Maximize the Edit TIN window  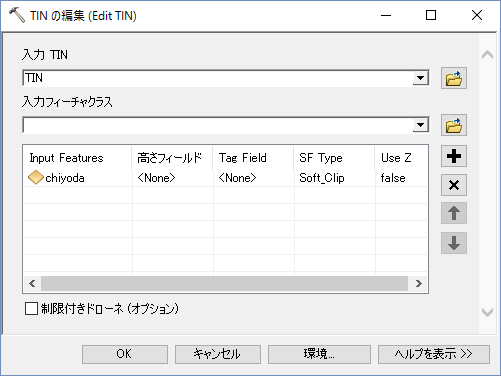[x=431, y=15]
